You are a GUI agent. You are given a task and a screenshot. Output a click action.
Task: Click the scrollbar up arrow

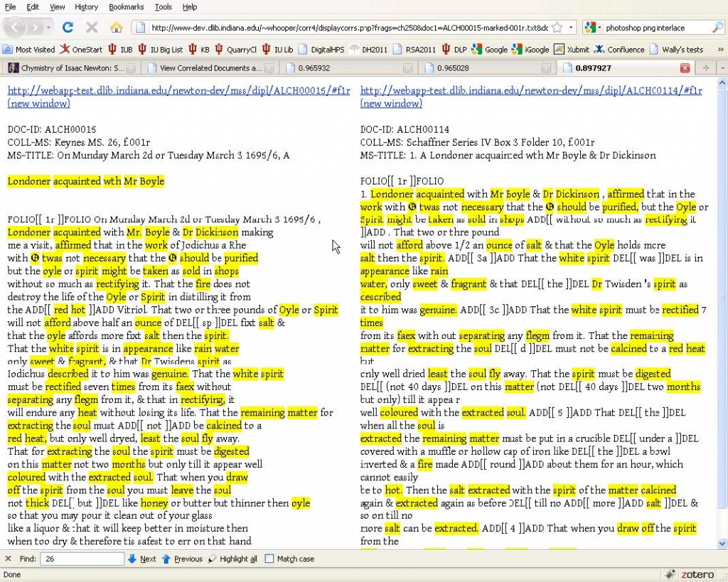coord(722,82)
